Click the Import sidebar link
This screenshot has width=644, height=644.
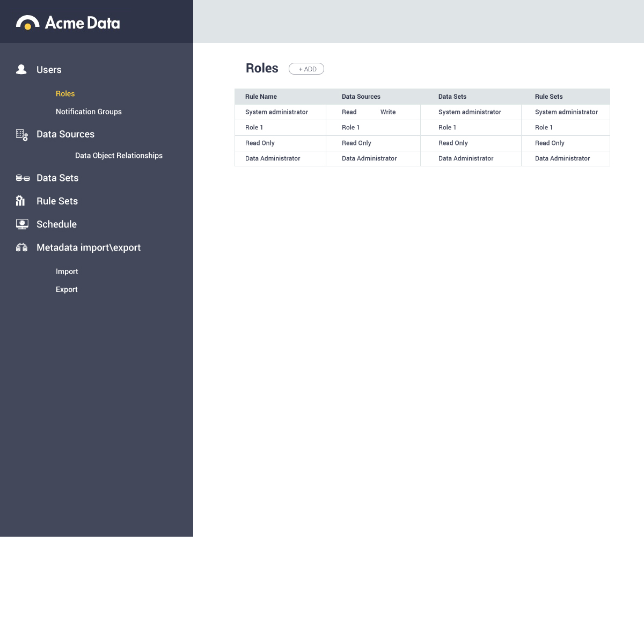[x=67, y=272]
